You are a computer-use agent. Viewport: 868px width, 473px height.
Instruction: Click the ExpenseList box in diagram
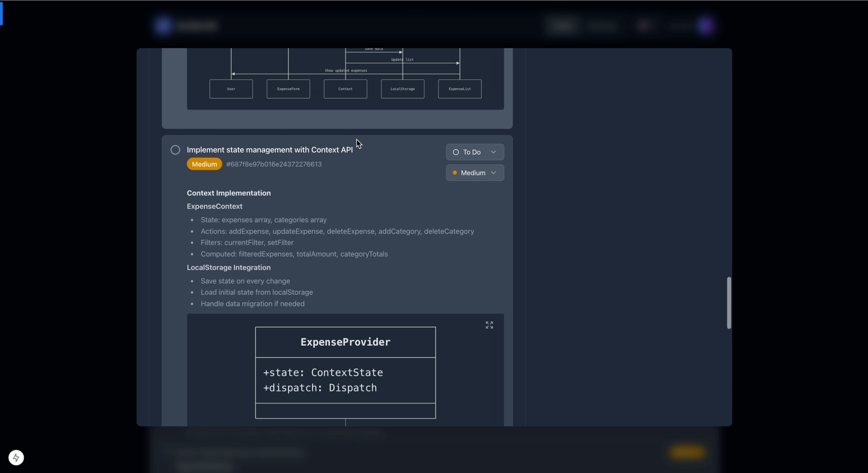[460, 89]
